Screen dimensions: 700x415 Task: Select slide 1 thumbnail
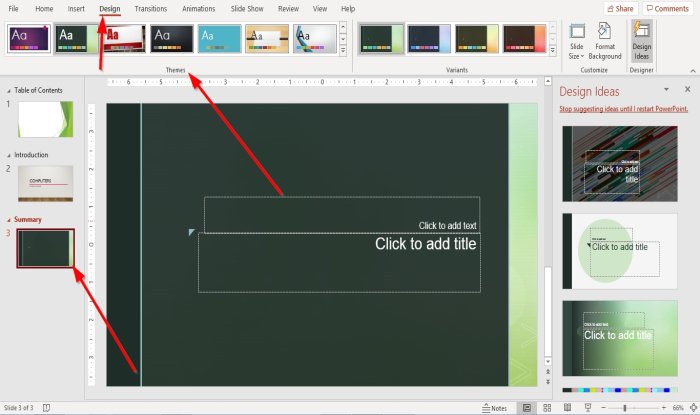pos(46,119)
